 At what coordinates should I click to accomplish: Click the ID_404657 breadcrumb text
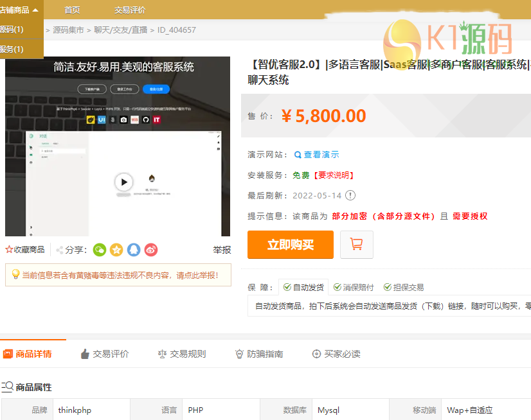[x=176, y=30]
